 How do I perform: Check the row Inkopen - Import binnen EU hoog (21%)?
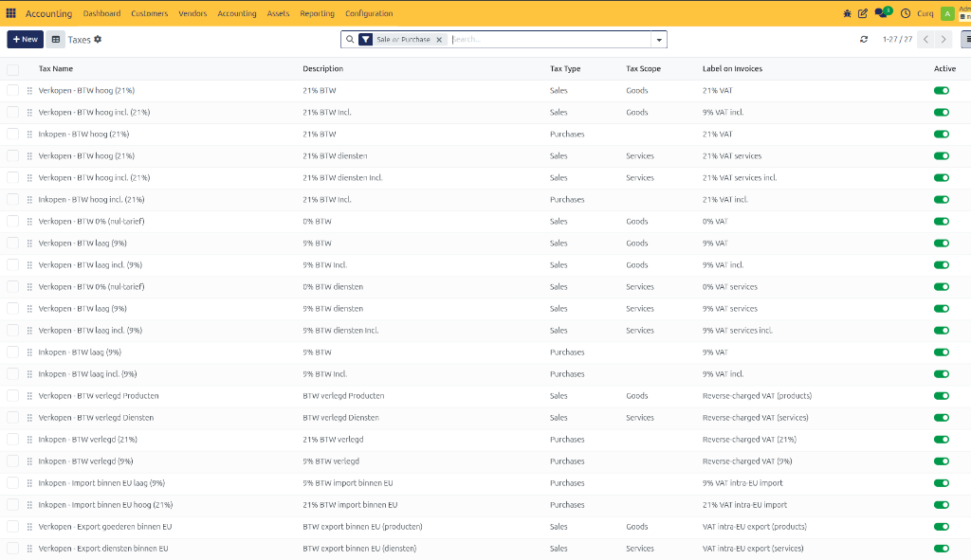point(13,505)
